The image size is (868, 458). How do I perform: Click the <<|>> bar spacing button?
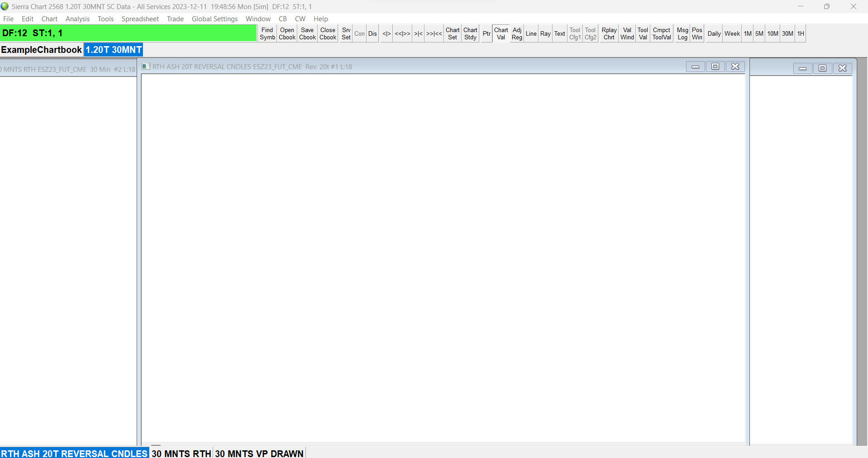pos(402,33)
